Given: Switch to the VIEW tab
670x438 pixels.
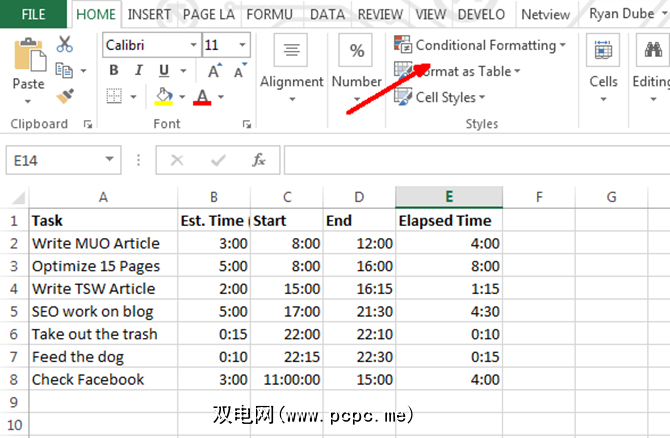Looking at the screenshot, I should 431,15.
